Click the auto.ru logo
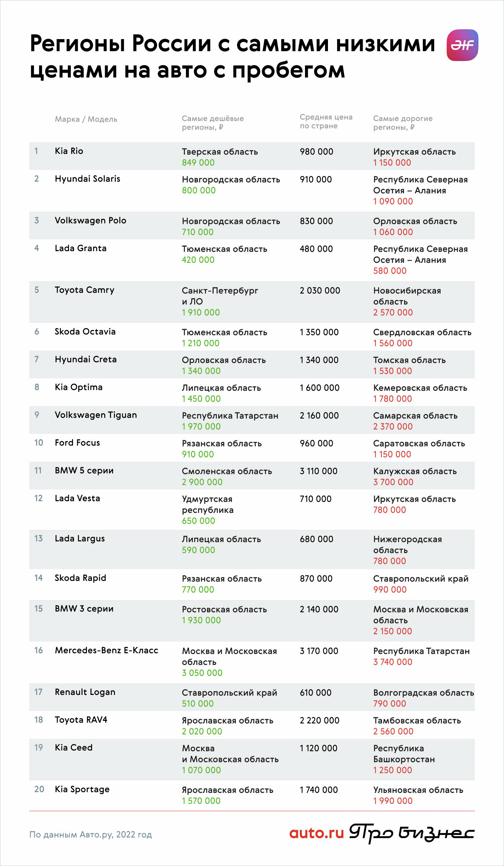 pyautogui.click(x=317, y=833)
